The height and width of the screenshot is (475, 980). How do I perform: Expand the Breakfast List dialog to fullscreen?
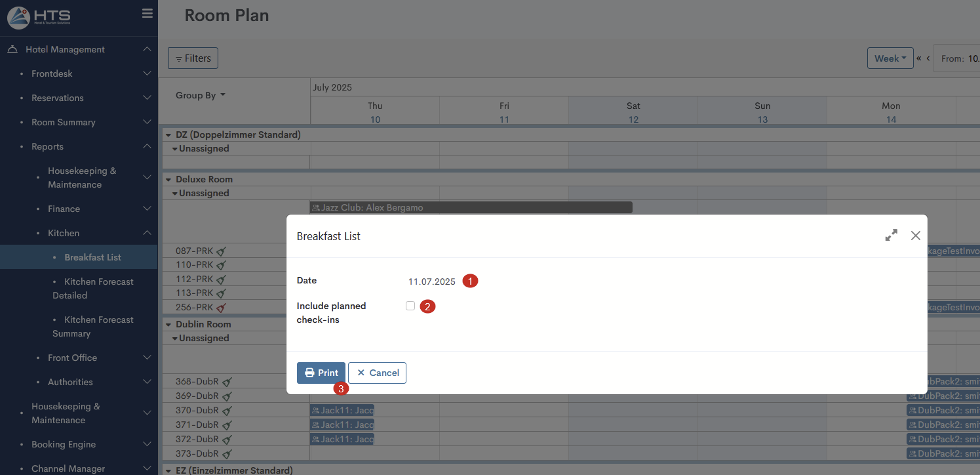891,236
